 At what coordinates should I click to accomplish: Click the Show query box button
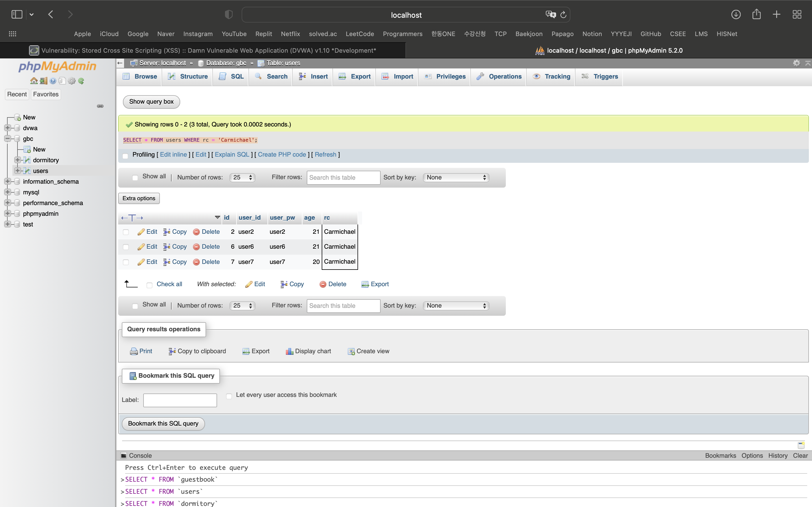[151, 102]
